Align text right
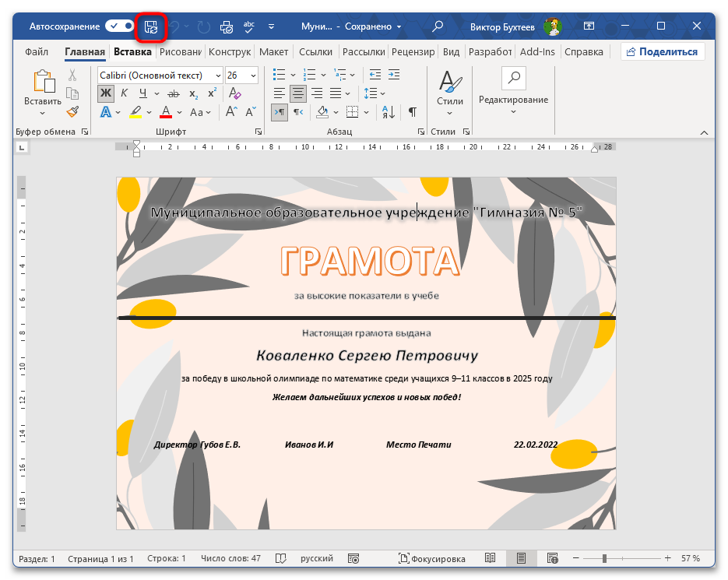This screenshot has height=580, width=728. pyautogui.click(x=317, y=93)
